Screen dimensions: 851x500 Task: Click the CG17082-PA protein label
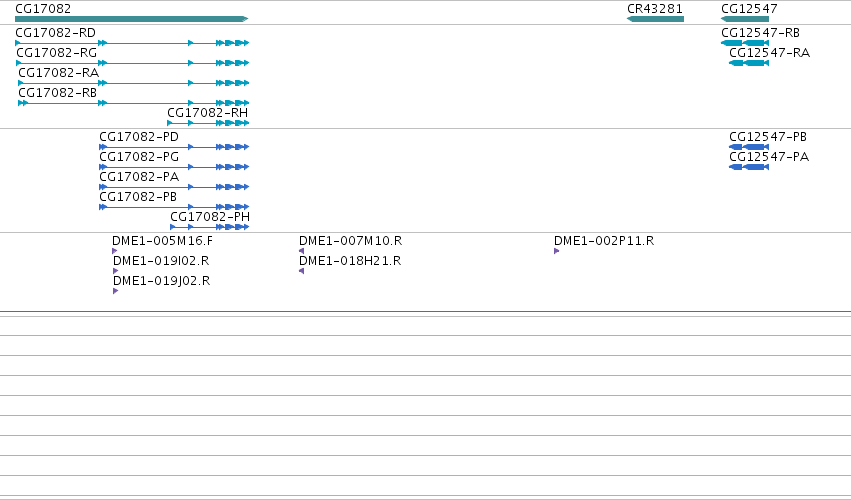pos(139,177)
